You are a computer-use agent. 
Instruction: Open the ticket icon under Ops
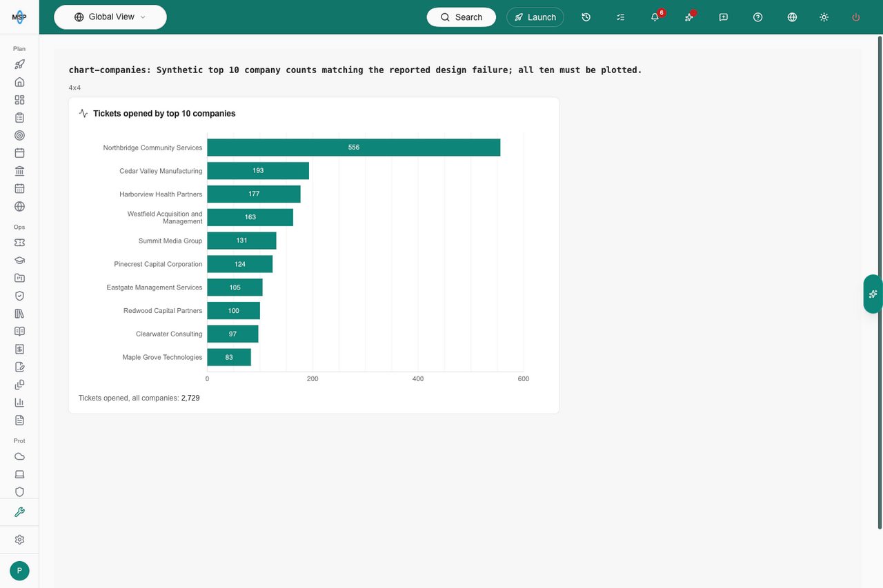(19, 243)
